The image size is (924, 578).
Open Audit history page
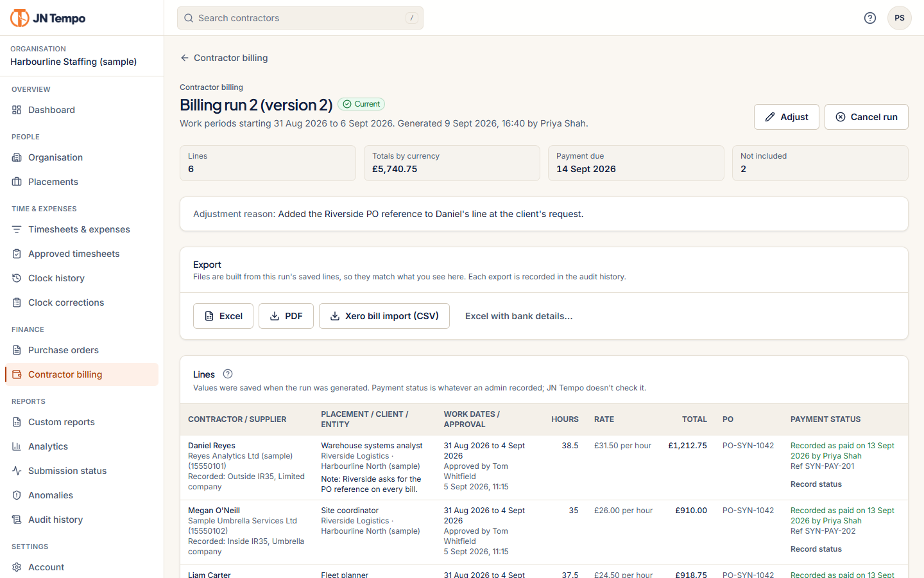(81, 520)
